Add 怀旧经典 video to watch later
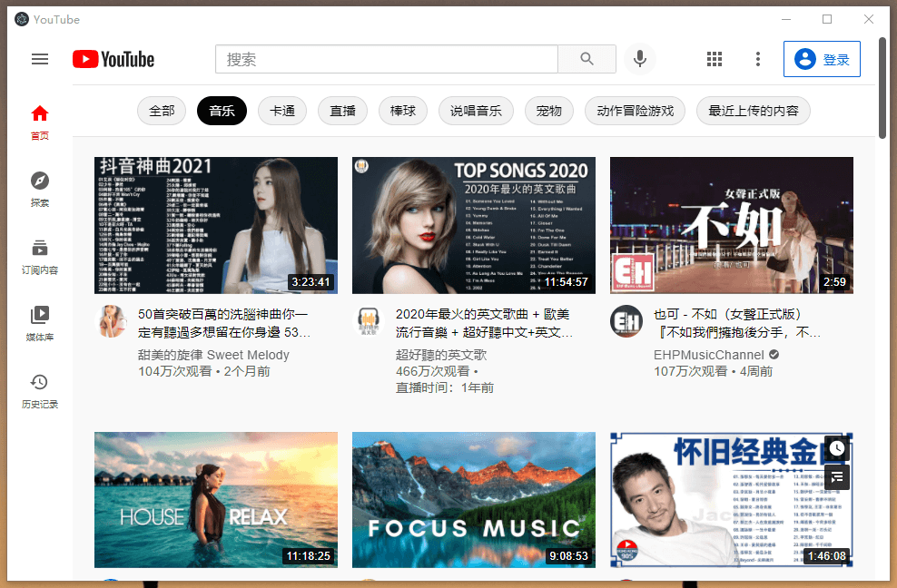This screenshot has width=897, height=588. [x=837, y=448]
